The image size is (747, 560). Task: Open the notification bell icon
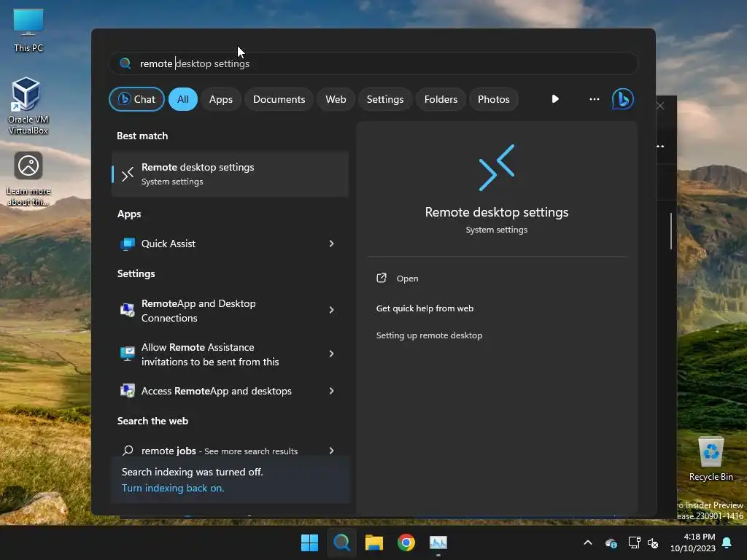[x=727, y=542]
